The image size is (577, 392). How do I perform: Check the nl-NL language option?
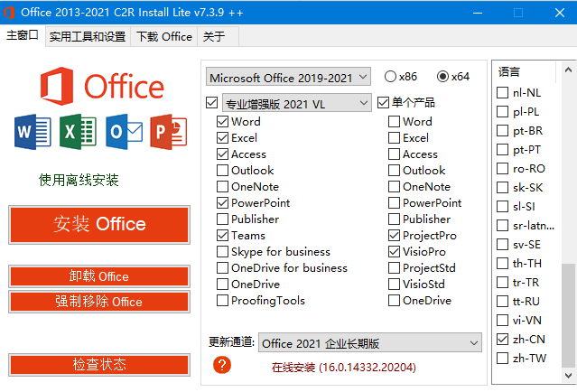click(503, 93)
